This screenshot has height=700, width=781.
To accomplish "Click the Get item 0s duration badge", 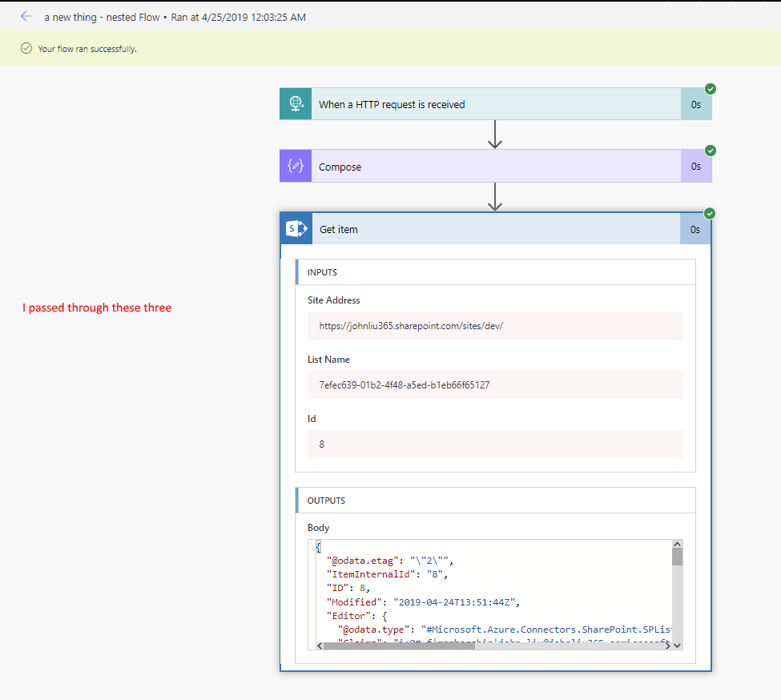I will pyautogui.click(x=695, y=229).
